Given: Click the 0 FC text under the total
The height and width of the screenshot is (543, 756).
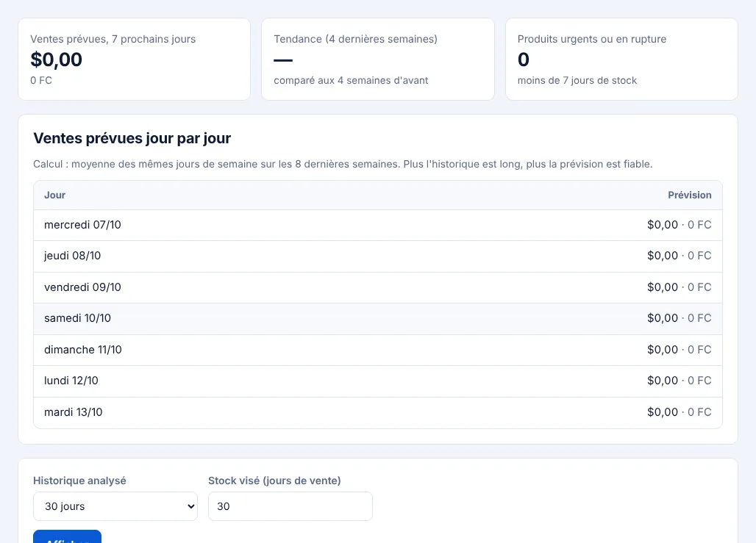Looking at the screenshot, I should point(41,81).
